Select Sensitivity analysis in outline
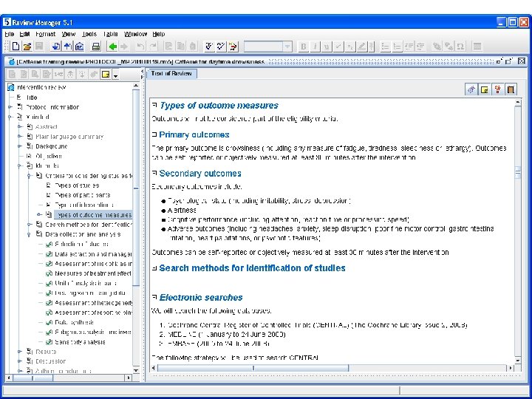The height and width of the screenshot is (399, 532). (x=80, y=342)
